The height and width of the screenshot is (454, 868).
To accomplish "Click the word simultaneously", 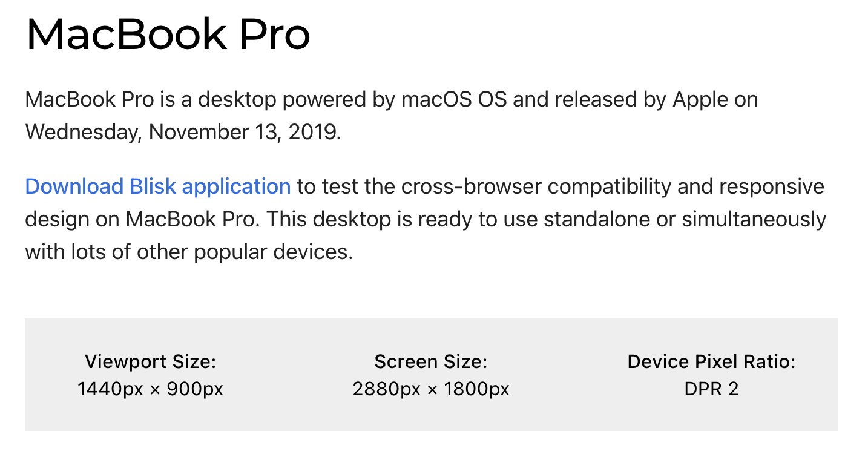I will [754, 219].
